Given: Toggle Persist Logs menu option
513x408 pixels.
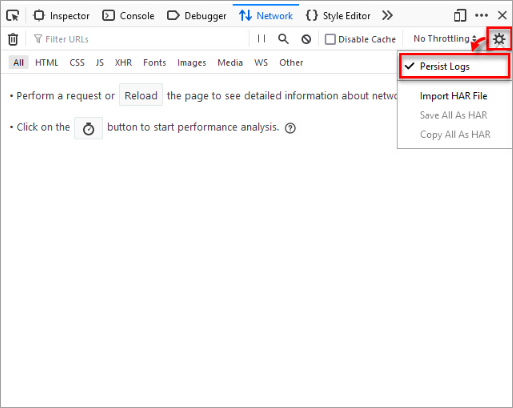Looking at the screenshot, I should [x=455, y=66].
